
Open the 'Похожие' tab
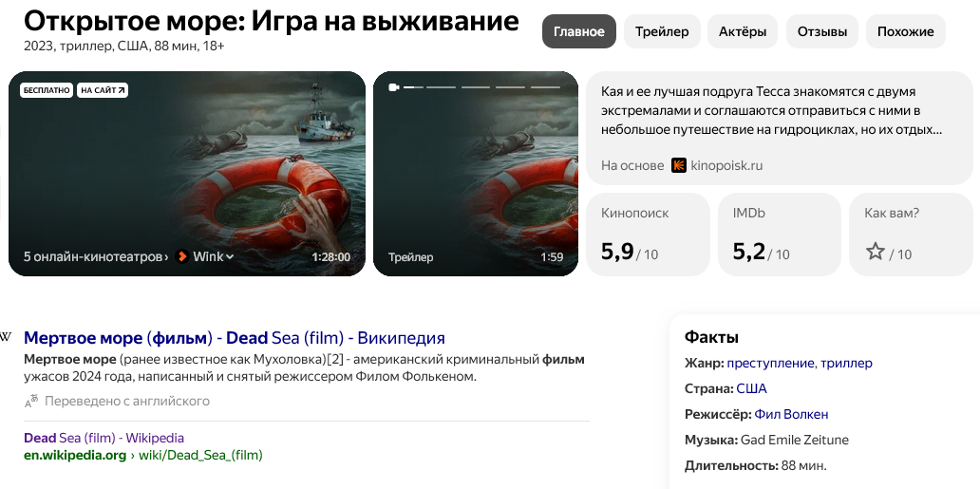click(x=906, y=31)
